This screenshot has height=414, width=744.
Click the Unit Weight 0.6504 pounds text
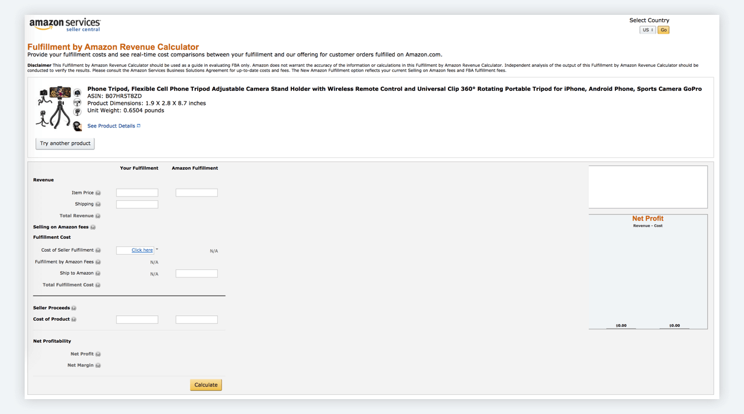(x=126, y=110)
